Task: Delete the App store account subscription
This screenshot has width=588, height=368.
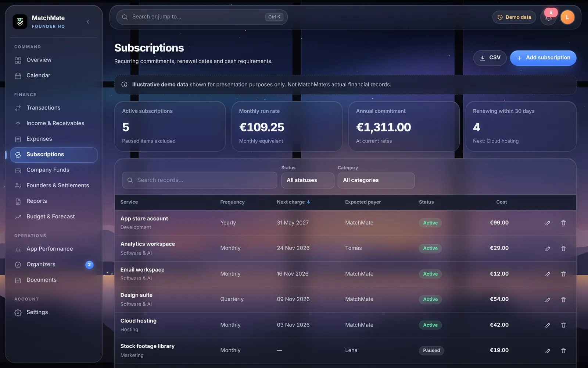Action: point(563,223)
